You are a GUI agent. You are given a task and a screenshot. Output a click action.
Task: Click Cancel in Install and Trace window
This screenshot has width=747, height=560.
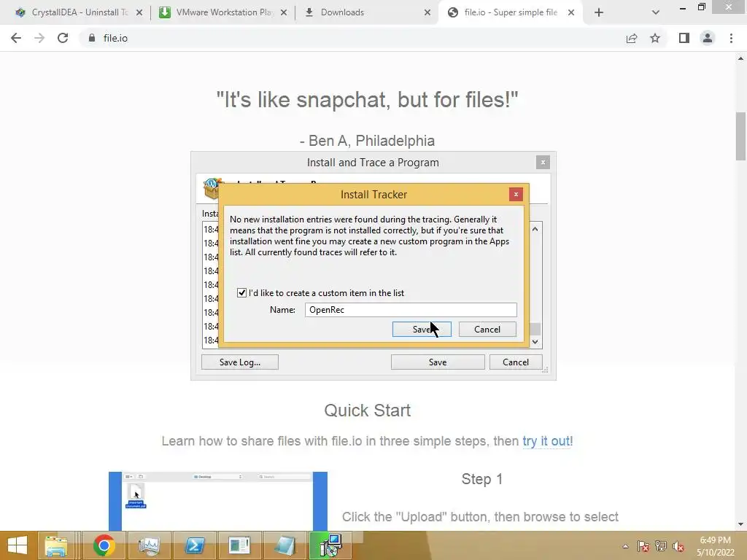coord(516,362)
